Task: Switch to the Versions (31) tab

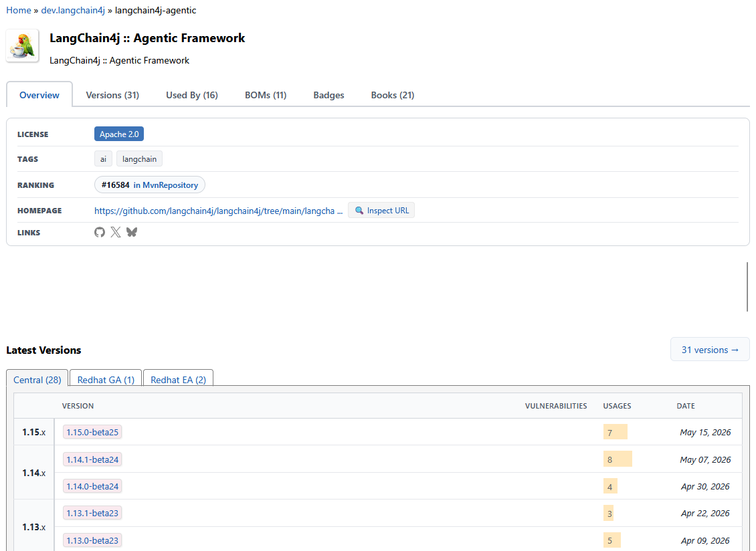Action: [x=112, y=95]
